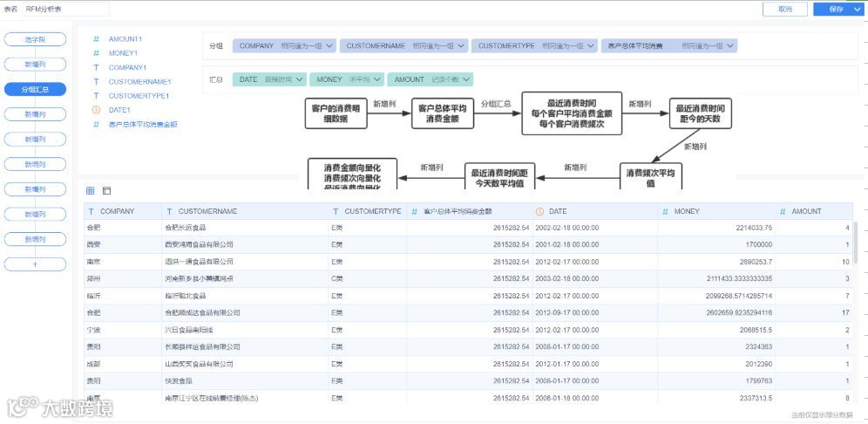
Task: Click the cell 山西笑笑食品有限公司
Action: coord(246,364)
